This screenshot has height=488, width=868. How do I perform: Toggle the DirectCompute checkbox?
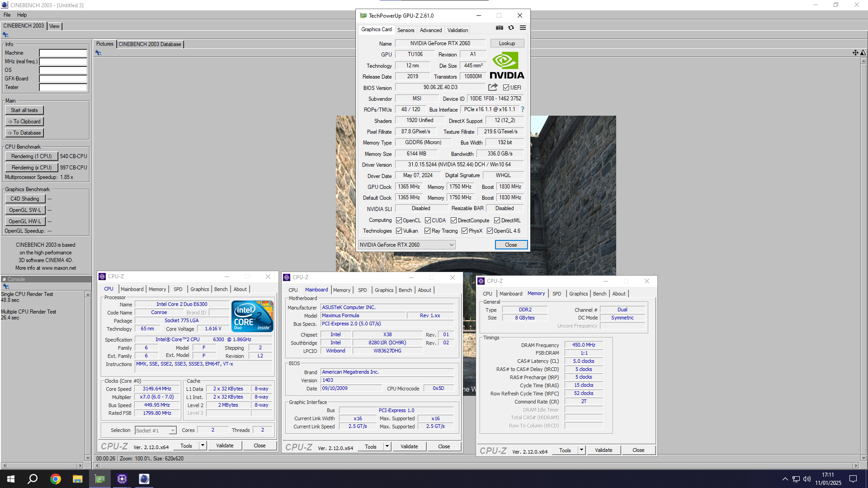(x=453, y=221)
